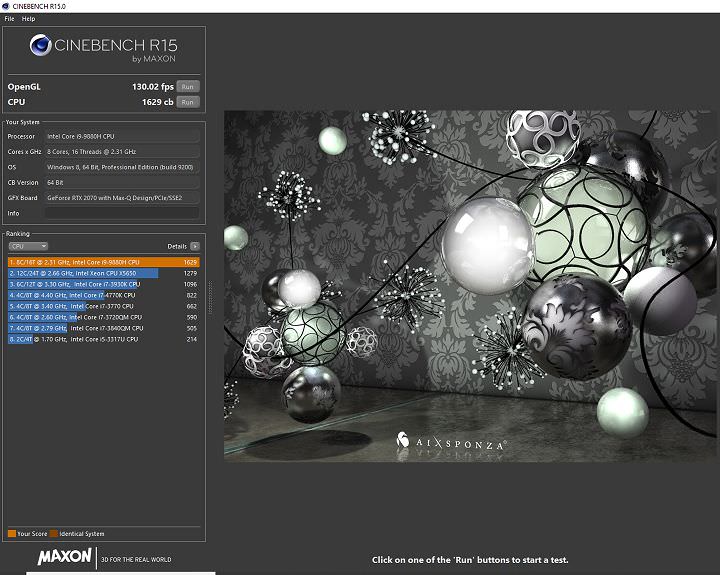Click the CPU score 1629 cb
Screen dimensions: 720x575
158,102
